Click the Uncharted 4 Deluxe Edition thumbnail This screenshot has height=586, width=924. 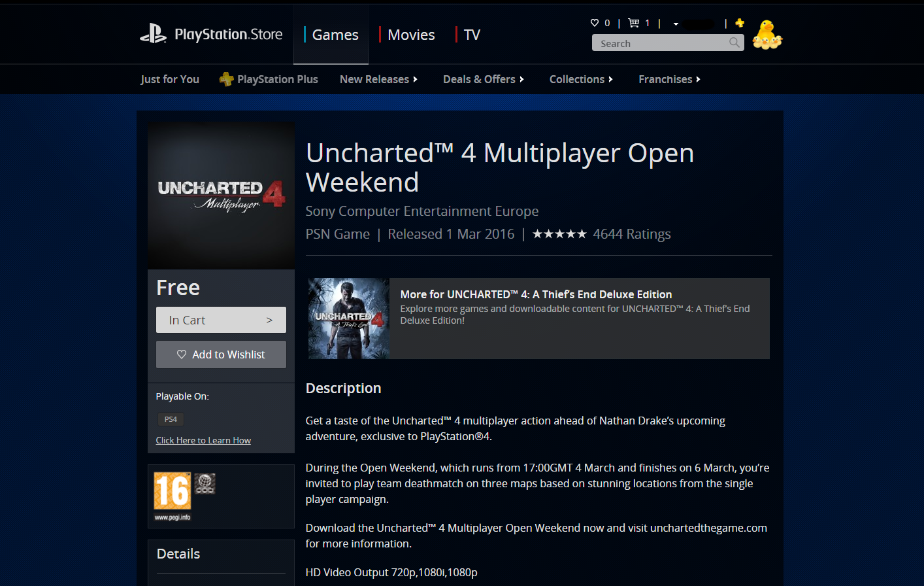[349, 319]
